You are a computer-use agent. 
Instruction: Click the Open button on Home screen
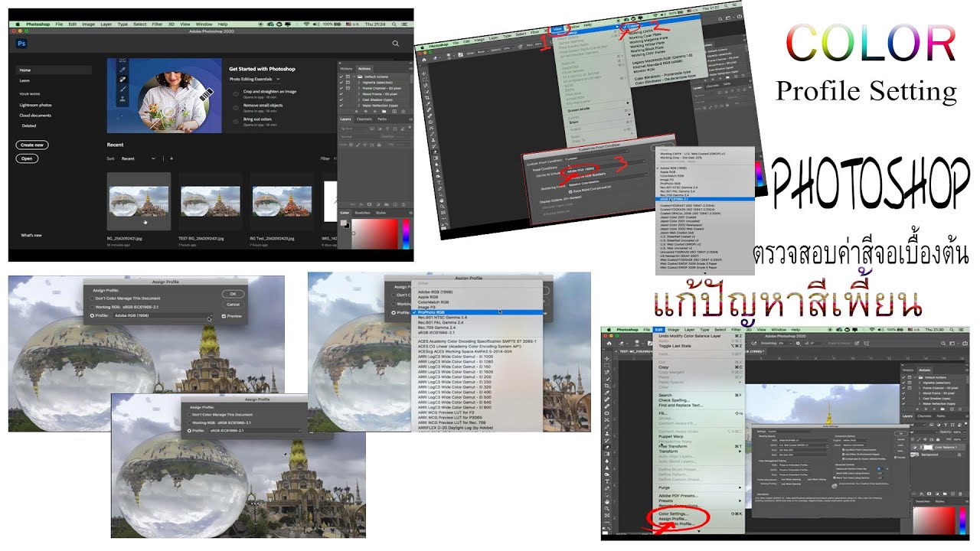tap(27, 158)
